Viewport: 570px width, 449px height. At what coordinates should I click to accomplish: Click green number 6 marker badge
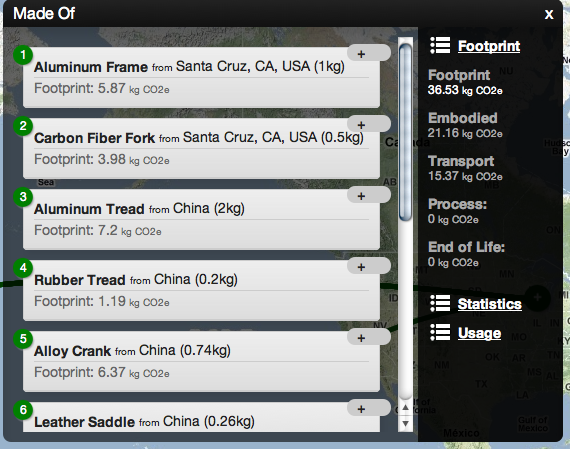point(23,409)
